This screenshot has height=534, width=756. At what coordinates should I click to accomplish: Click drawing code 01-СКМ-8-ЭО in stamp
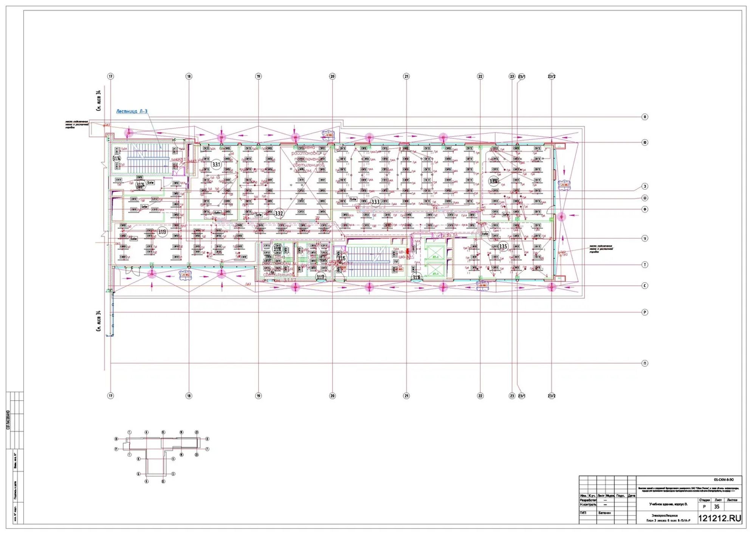coord(723,480)
